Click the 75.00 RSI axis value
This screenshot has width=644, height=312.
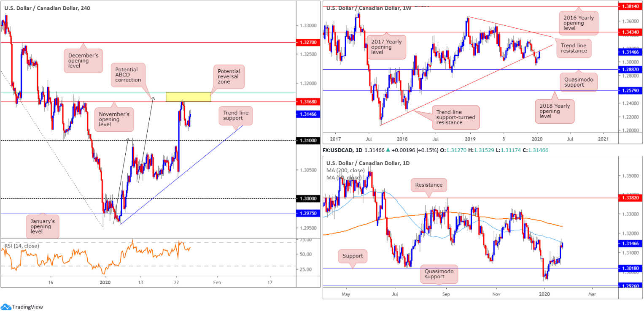click(x=305, y=239)
